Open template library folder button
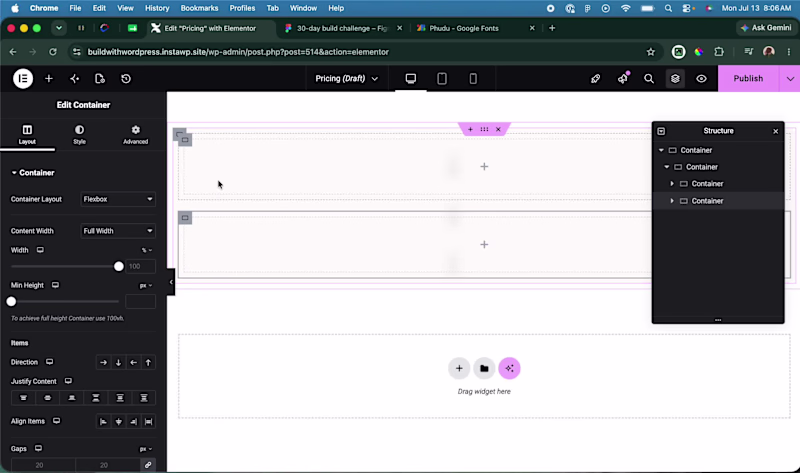Screen dimensions: 800x473 point(484,368)
